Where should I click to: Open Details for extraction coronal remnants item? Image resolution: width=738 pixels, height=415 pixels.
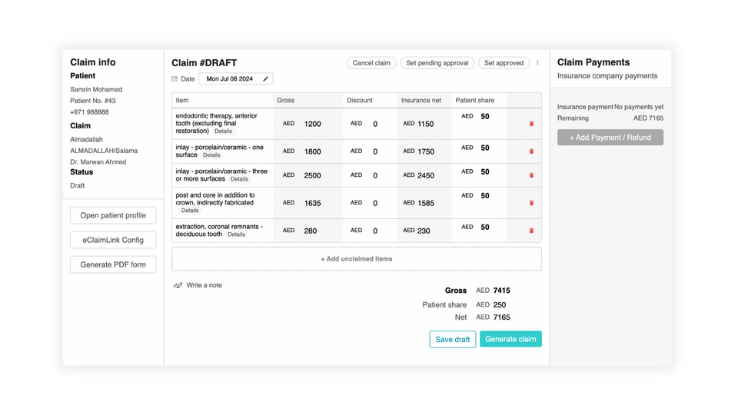[236, 234]
